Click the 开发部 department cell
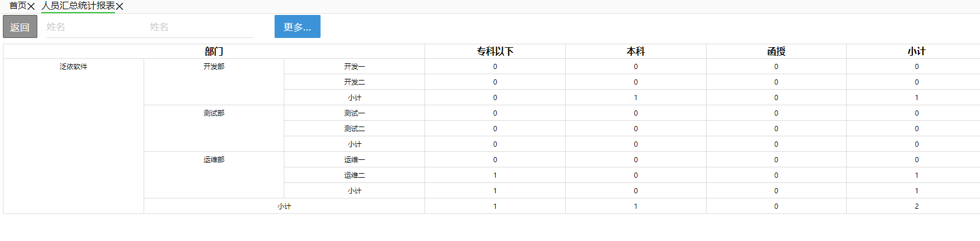Screen dimensions: 980x241 pyautogui.click(x=214, y=67)
